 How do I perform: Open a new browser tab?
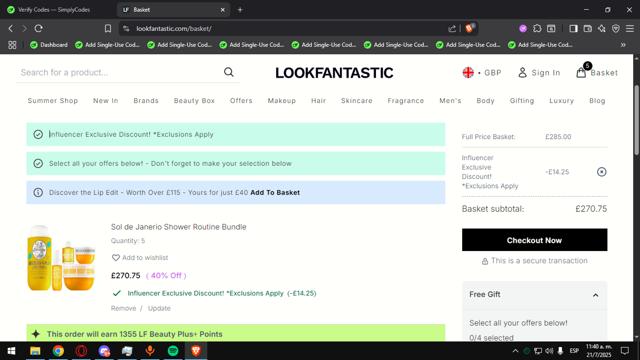[x=240, y=9]
